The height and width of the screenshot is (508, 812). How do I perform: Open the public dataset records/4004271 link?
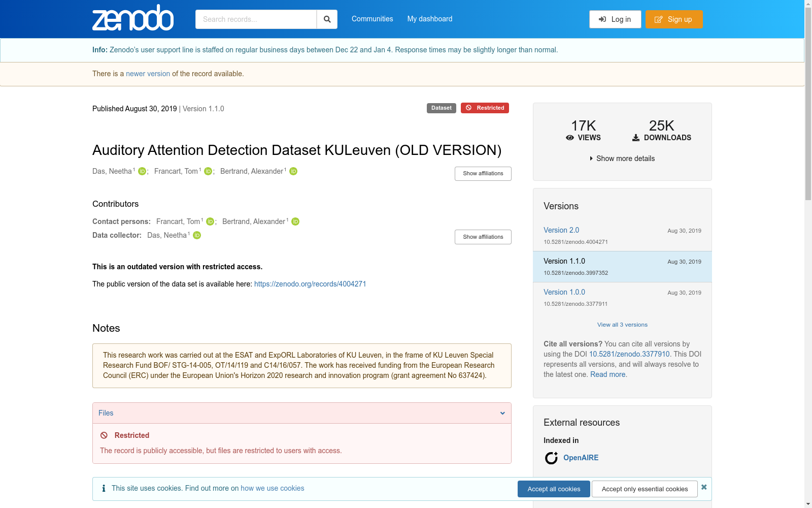(310, 284)
